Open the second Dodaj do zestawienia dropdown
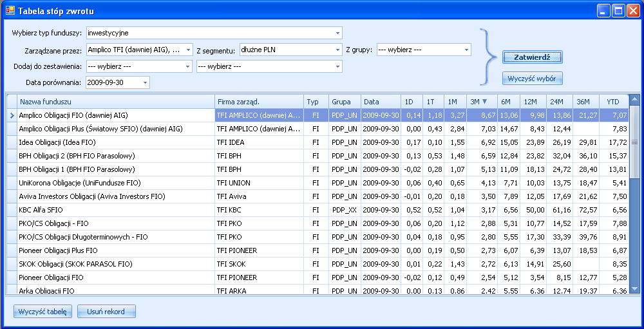 pos(337,66)
